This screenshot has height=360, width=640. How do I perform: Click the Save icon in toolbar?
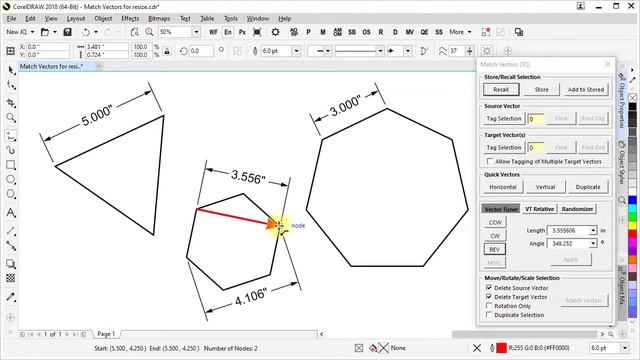pyautogui.click(x=68, y=32)
